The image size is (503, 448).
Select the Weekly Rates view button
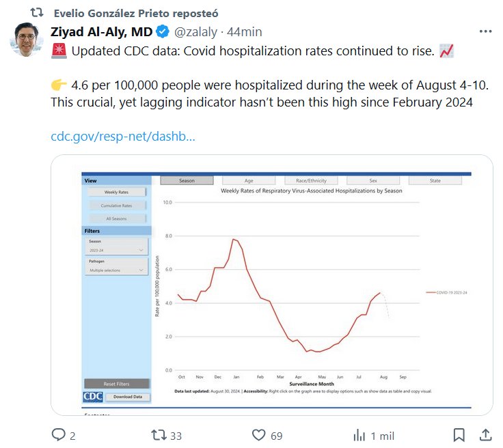117,193
